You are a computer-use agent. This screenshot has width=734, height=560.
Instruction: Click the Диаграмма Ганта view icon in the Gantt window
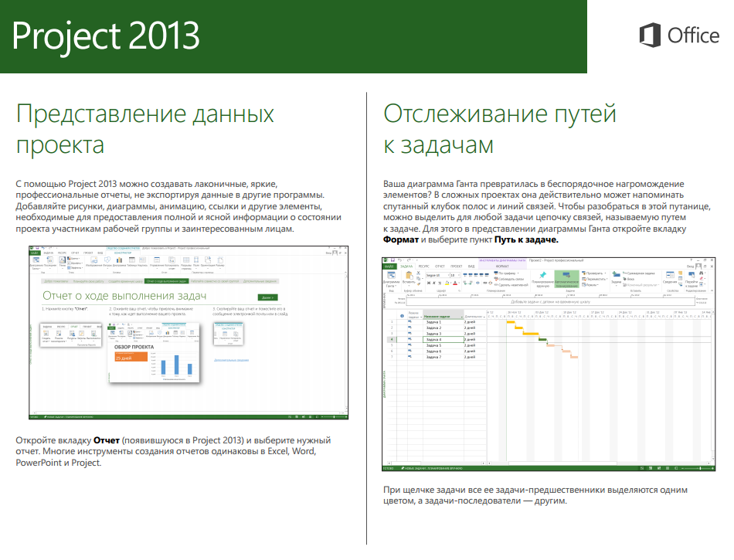tap(392, 278)
